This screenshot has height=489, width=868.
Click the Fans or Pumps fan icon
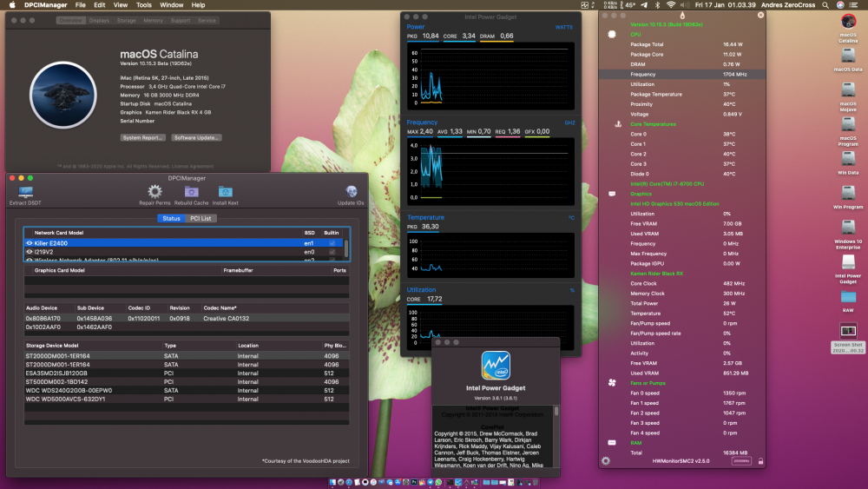[x=612, y=383]
